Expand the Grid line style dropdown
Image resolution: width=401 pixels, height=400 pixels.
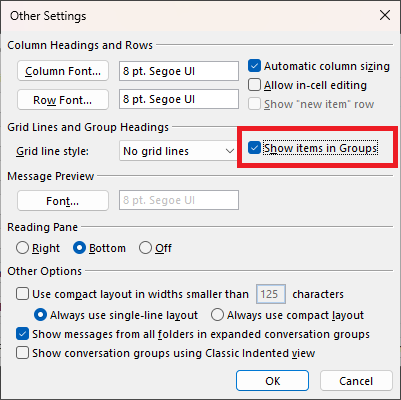coord(178,151)
